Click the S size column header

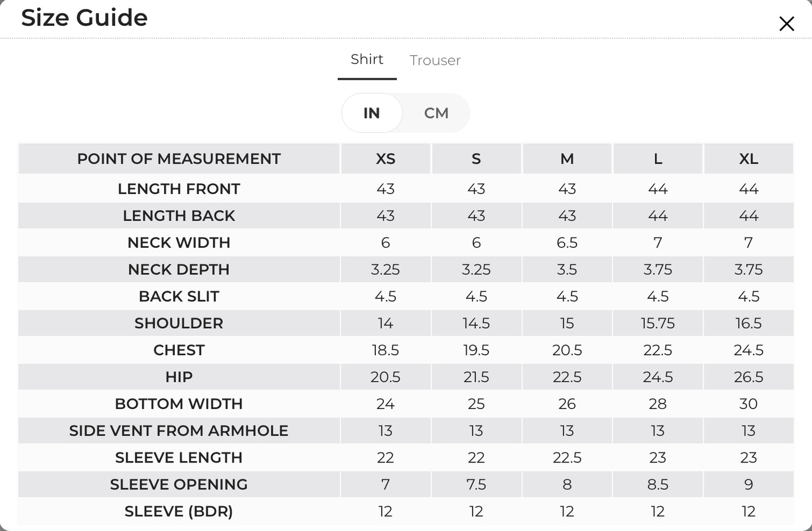tap(477, 159)
